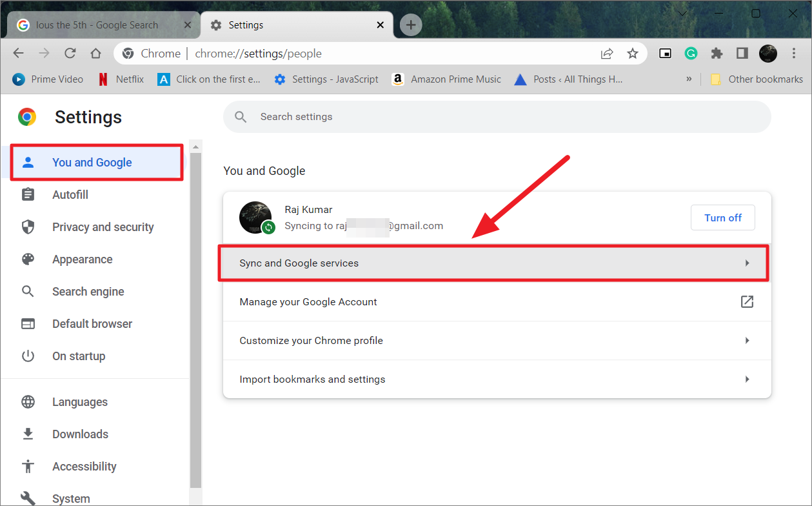Click sidebar scrollbar up arrow
Viewport: 812px width, 506px height.
click(196, 147)
